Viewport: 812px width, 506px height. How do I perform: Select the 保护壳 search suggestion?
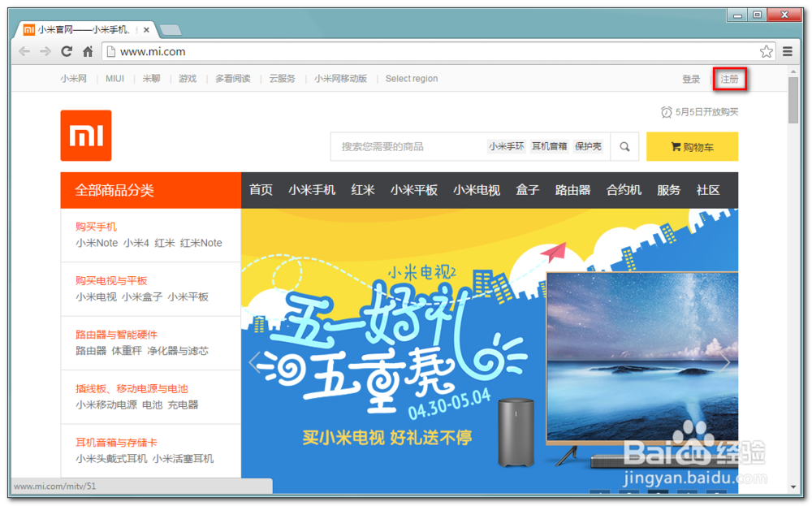[588, 146]
